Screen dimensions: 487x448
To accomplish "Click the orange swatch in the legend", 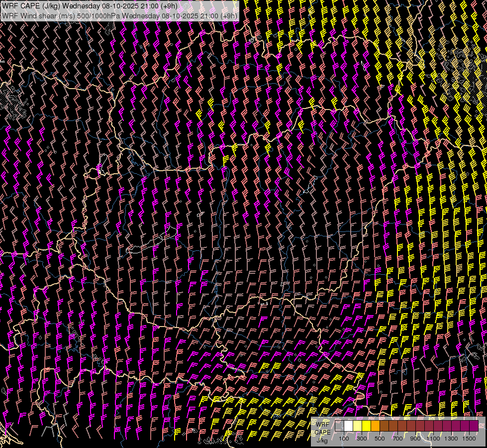I will (x=375, y=426).
